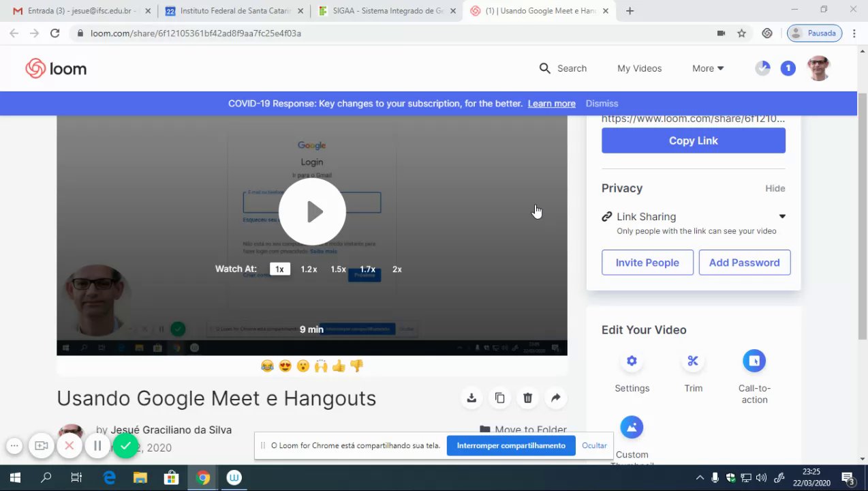Open the notifications badge showing 1
Screen dimensions: 868x491
coord(788,68)
